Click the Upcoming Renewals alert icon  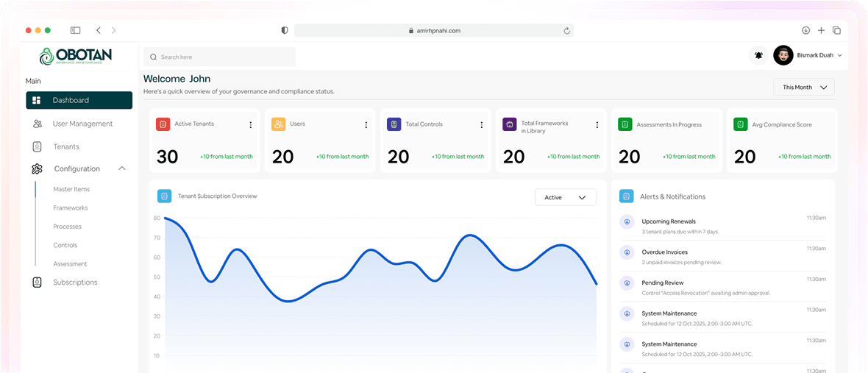point(627,221)
